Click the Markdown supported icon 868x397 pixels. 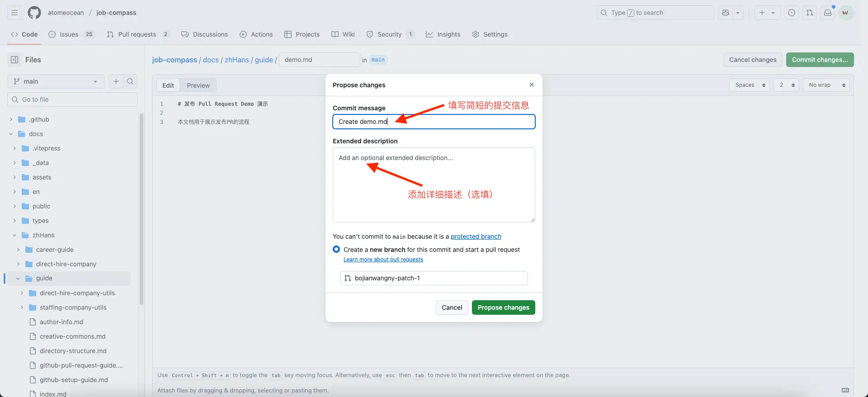845,390
